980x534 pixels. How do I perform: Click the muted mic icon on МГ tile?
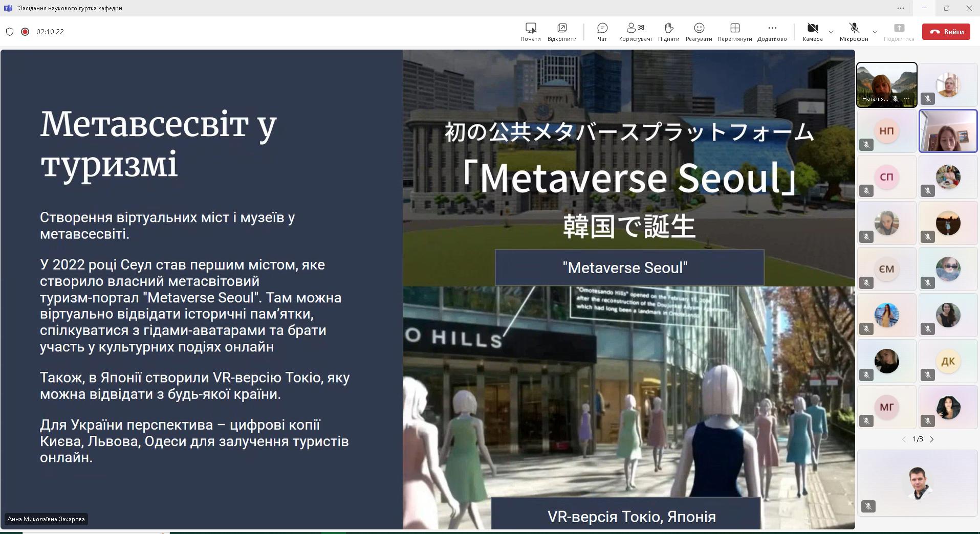(x=866, y=421)
